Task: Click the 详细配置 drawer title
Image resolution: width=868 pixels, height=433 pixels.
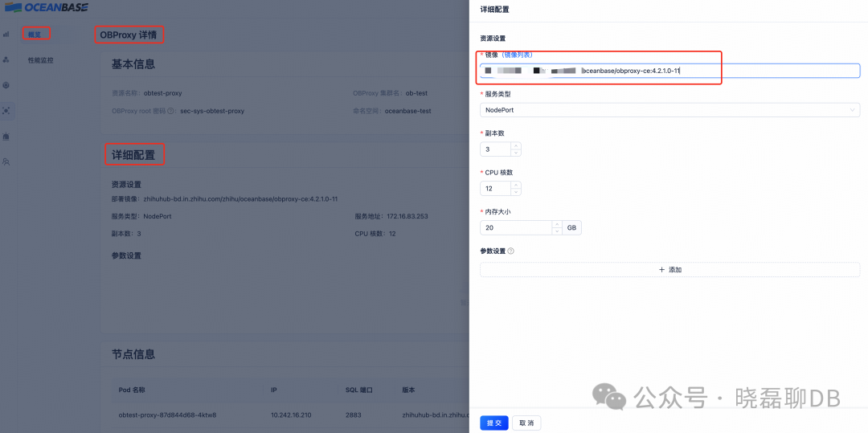Action: [x=494, y=10]
